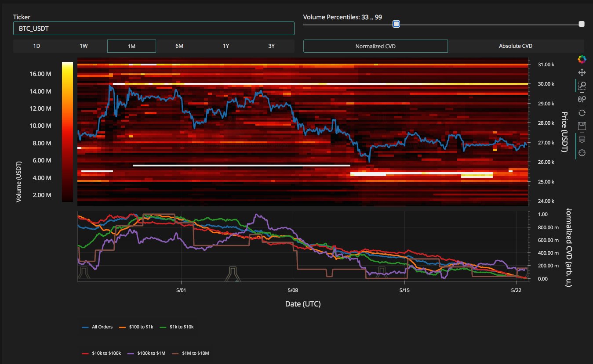Save the chart as image
593x364 pixels.
click(x=582, y=126)
